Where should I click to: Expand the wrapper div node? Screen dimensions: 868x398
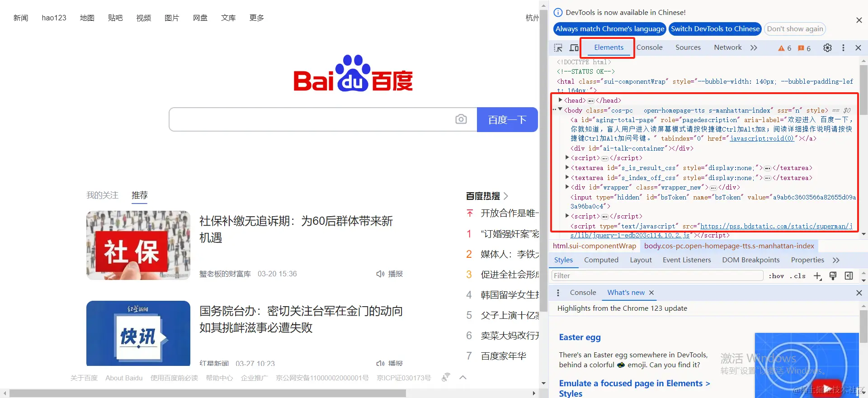click(x=567, y=187)
